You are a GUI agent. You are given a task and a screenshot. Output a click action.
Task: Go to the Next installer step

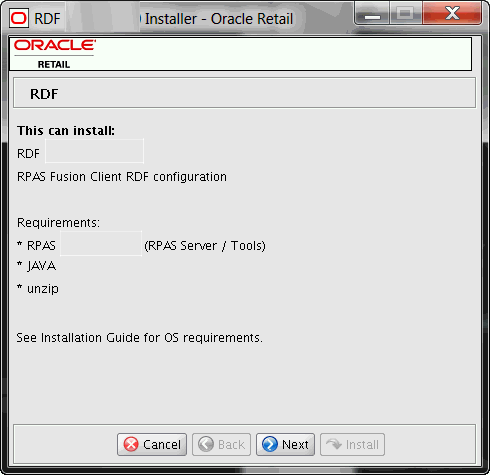pyautogui.click(x=285, y=444)
